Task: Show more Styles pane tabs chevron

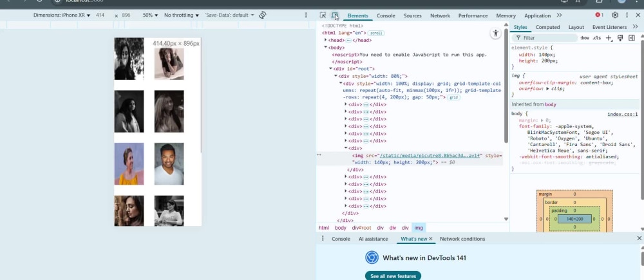Action: (x=636, y=26)
